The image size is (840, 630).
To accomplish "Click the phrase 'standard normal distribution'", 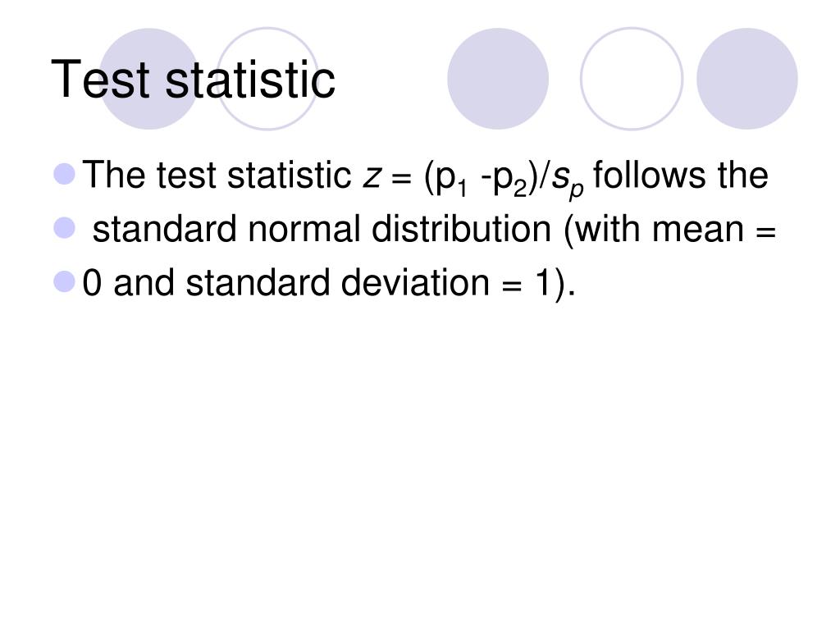I will (x=322, y=229).
